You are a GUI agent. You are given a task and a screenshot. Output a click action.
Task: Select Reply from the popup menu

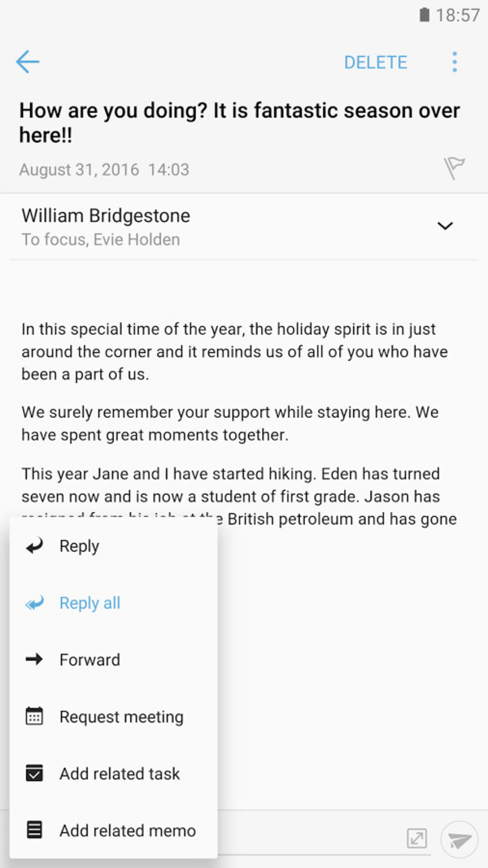[x=79, y=546]
